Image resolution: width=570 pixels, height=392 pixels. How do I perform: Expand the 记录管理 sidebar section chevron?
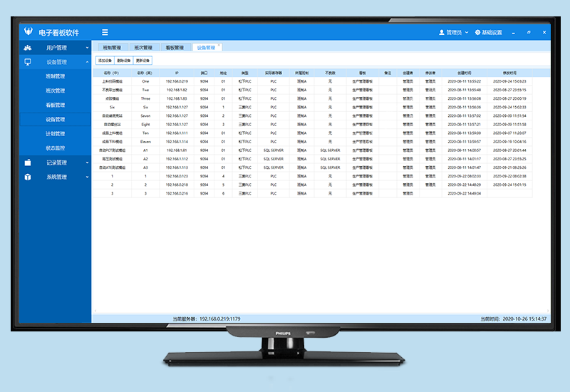click(87, 163)
